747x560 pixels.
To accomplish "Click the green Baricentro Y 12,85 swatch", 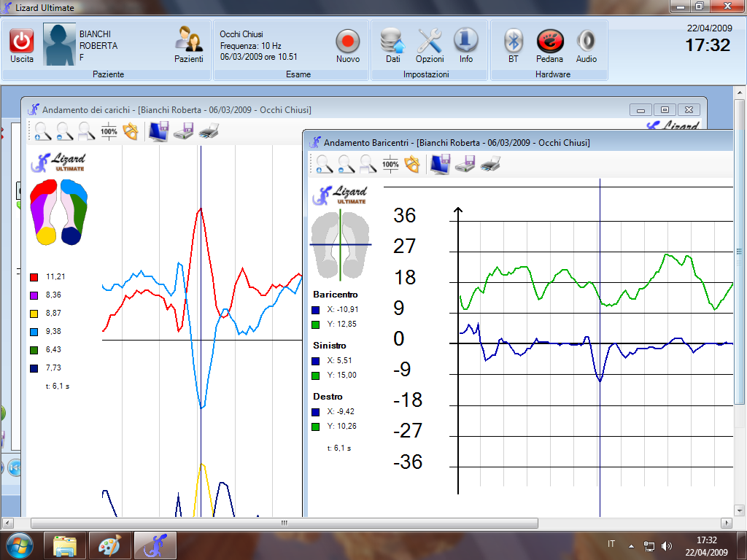I will (315, 324).
